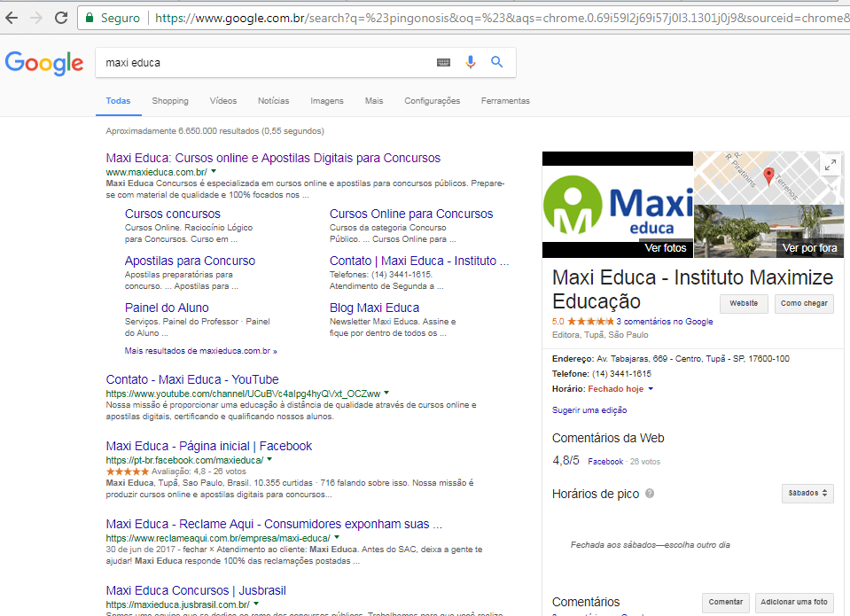This screenshot has width=850, height=616.
Task: Open the Configurações menu
Action: pyautogui.click(x=432, y=101)
